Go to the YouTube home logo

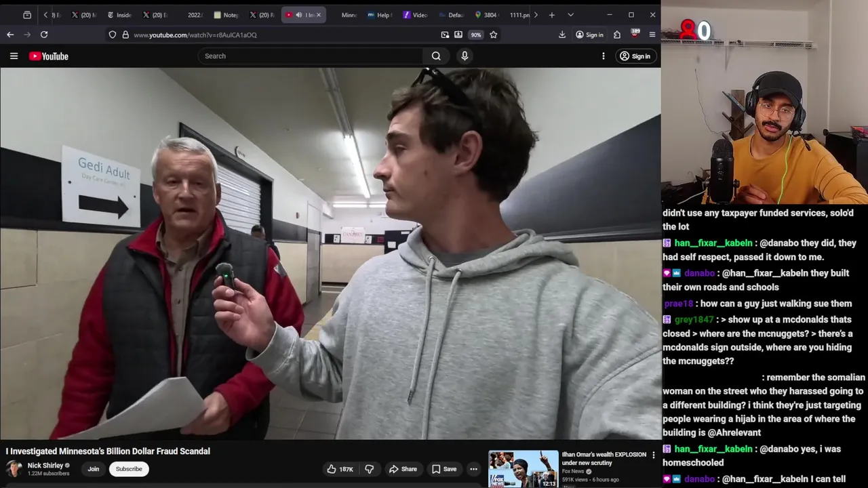[49, 56]
